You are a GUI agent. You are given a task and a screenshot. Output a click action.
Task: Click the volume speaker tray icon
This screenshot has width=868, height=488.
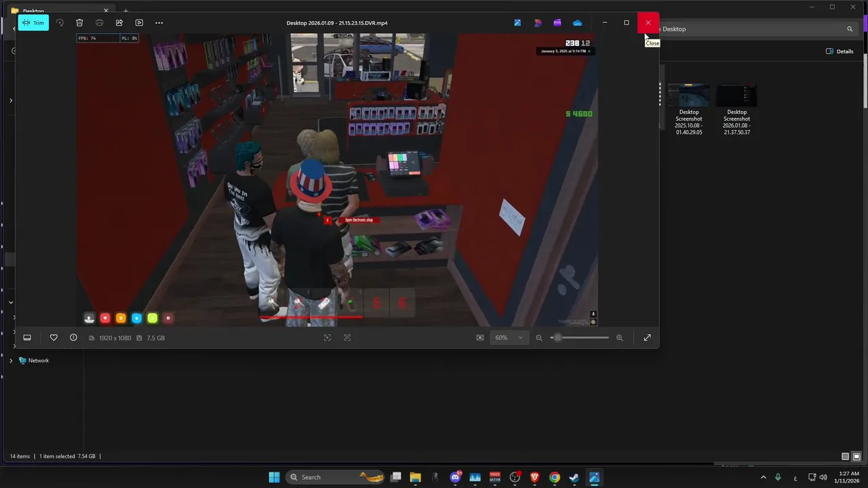tap(823, 477)
